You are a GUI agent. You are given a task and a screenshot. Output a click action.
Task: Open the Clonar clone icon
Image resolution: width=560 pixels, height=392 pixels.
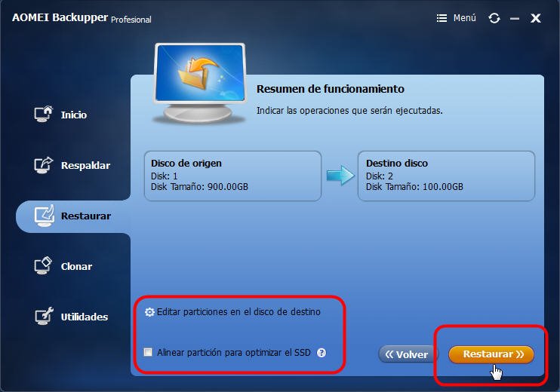coord(43,266)
